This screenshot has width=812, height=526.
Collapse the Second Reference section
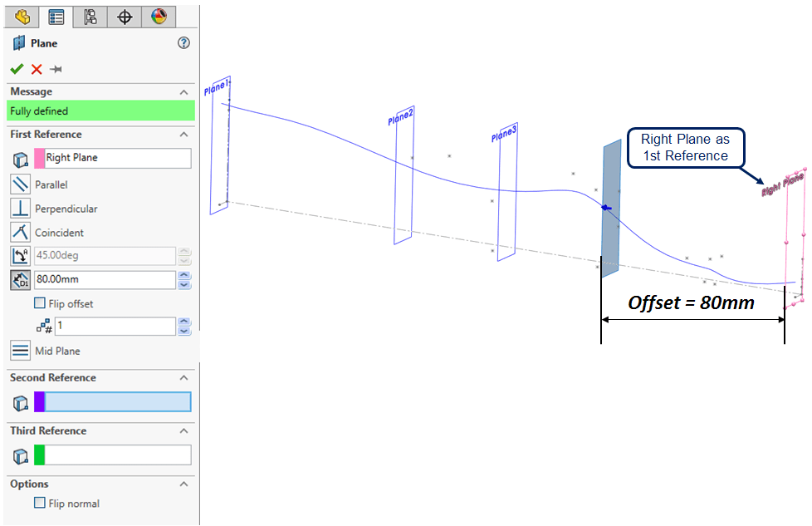point(183,378)
